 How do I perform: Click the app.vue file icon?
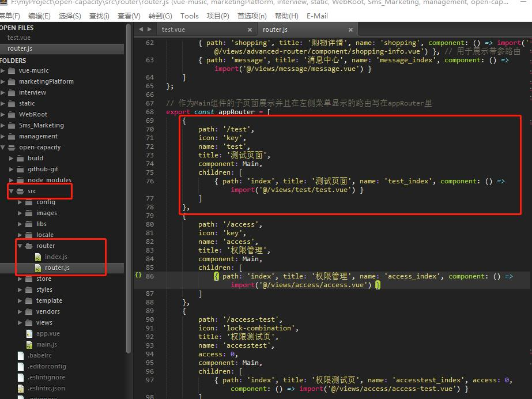tap(29, 333)
